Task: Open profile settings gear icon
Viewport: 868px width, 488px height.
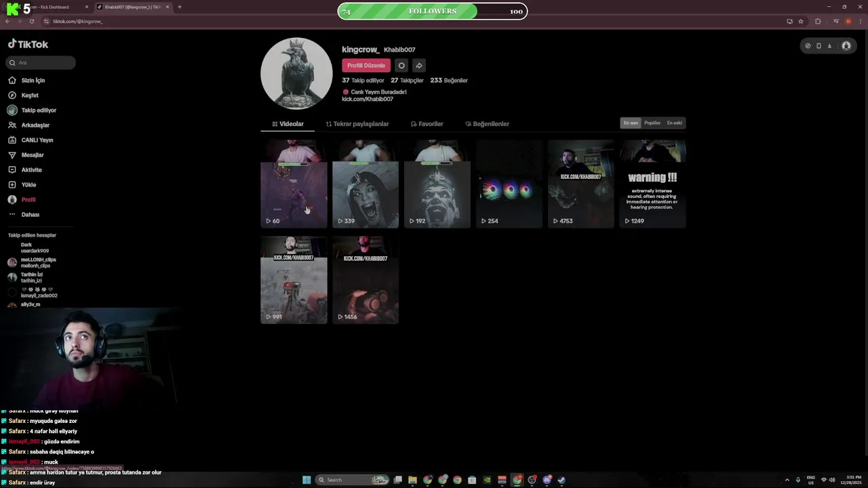Action: (401, 66)
